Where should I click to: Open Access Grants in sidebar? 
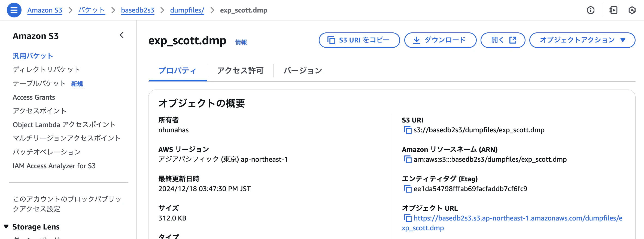tap(34, 97)
